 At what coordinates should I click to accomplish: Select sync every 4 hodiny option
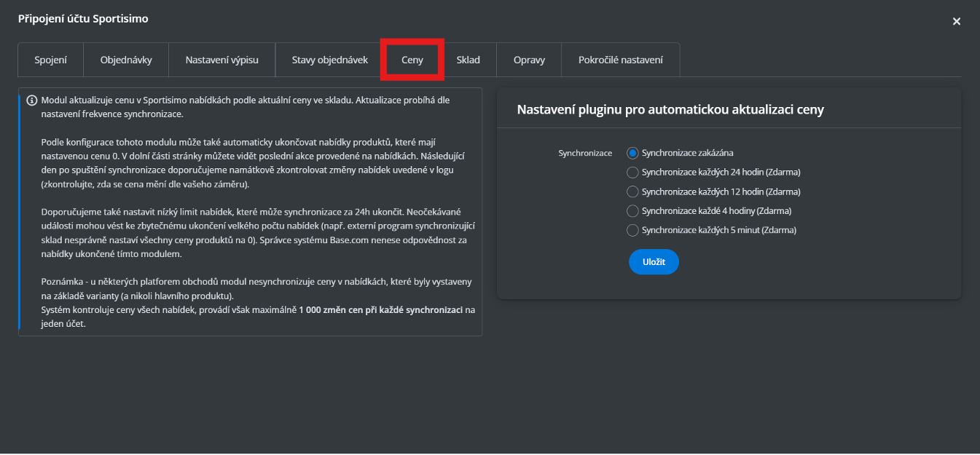tap(632, 211)
